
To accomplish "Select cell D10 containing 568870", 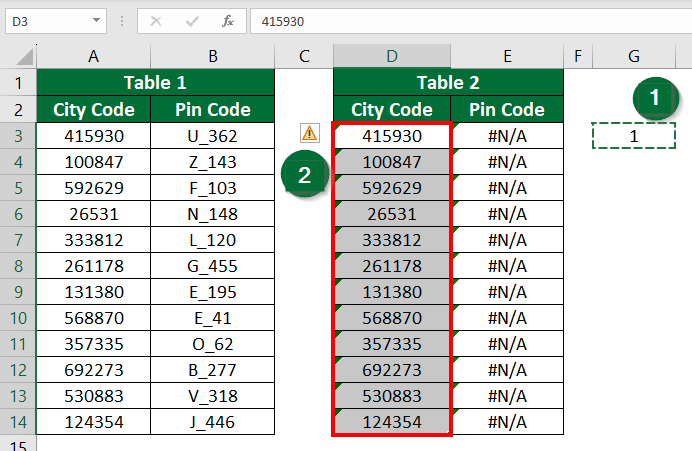I will coord(392,318).
